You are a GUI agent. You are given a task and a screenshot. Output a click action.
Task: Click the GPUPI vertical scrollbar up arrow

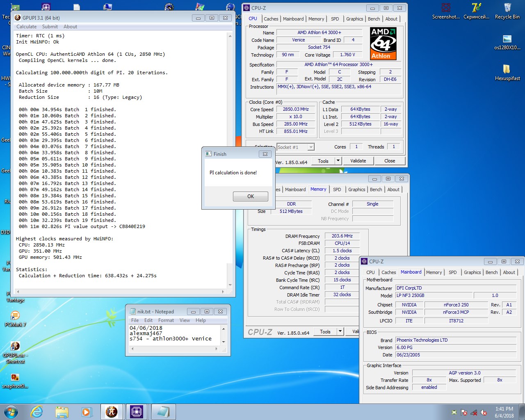[230, 36]
